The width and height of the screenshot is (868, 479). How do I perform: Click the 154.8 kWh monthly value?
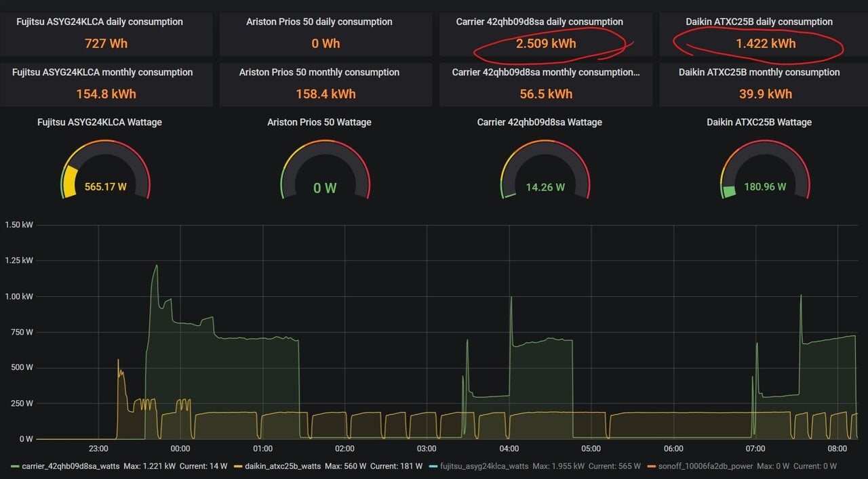[106, 93]
